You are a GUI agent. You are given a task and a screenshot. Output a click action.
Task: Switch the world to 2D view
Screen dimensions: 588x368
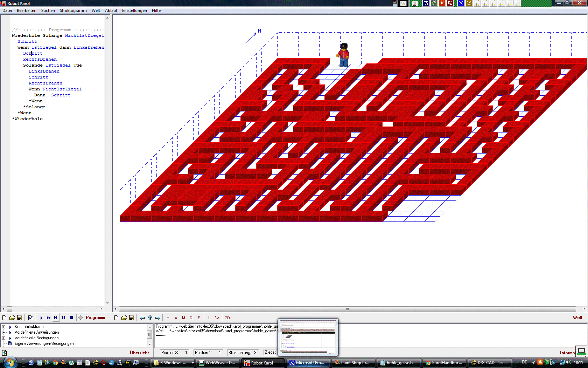[227, 318]
